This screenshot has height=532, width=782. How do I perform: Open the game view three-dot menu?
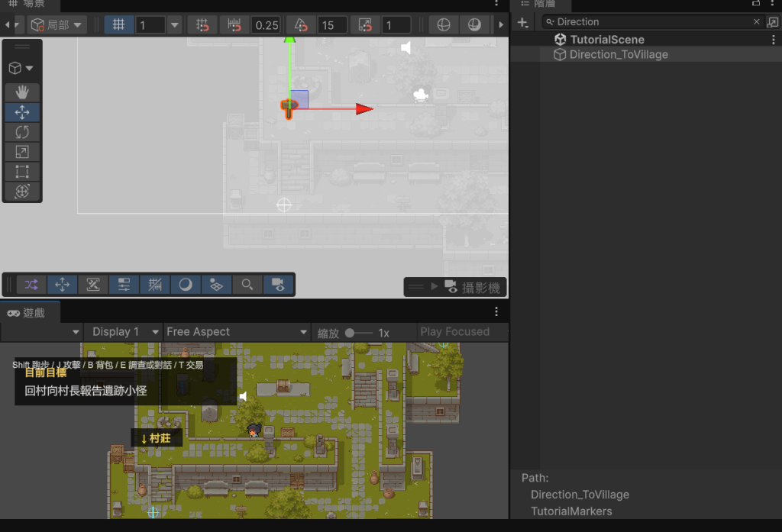[496, 311]
